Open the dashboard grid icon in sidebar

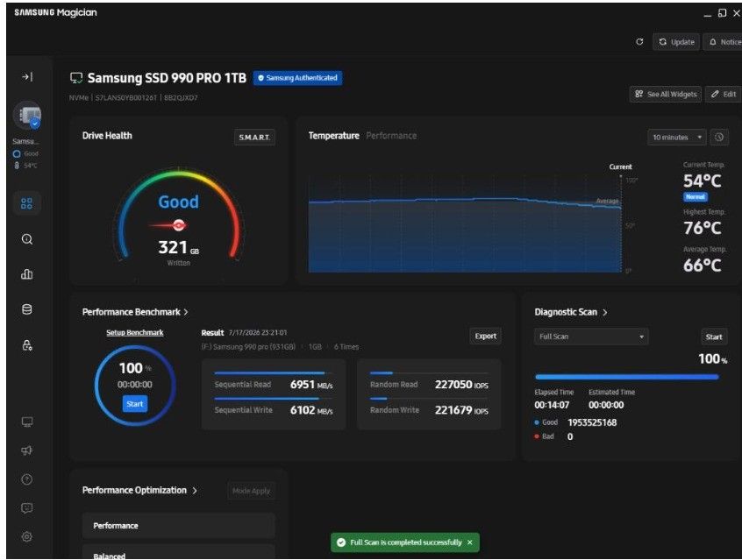27,204
